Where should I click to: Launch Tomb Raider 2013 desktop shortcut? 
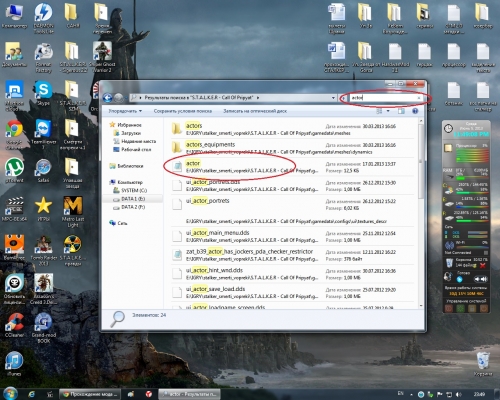pos(44,251)
